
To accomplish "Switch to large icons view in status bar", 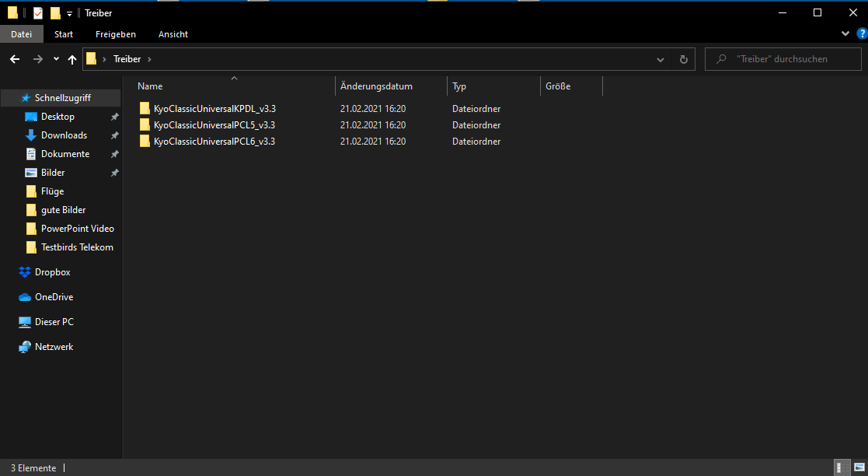I will pyautogui.click(x=859, y=467).
